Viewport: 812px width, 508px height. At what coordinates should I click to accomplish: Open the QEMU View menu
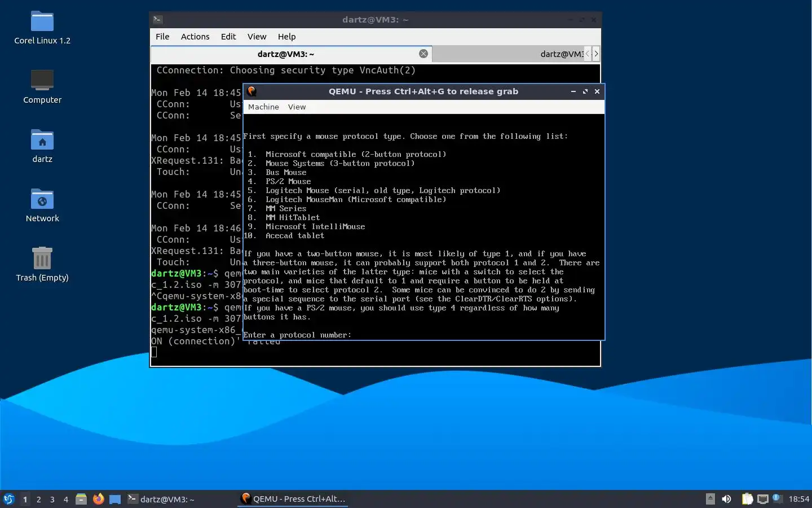pos(297,107)
